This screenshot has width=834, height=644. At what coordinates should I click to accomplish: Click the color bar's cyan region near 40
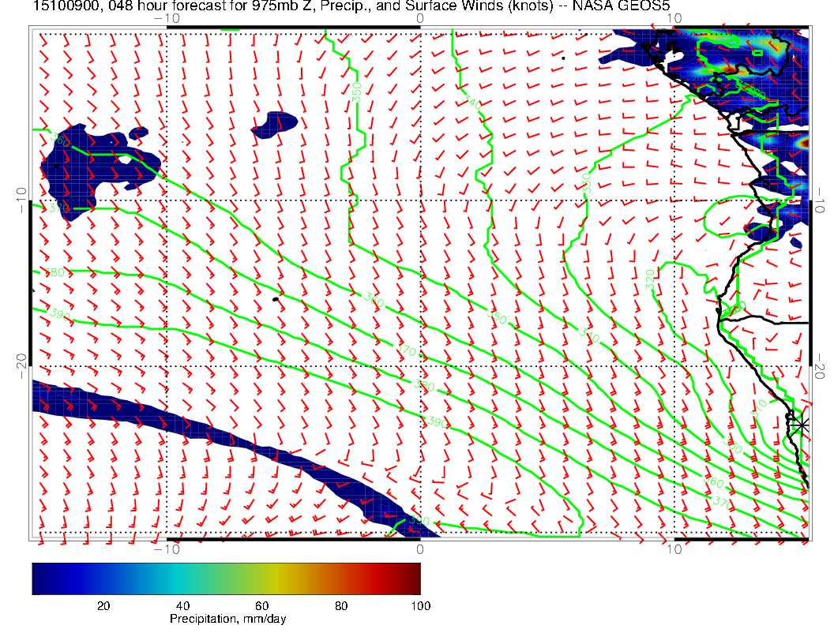point(183,578)
